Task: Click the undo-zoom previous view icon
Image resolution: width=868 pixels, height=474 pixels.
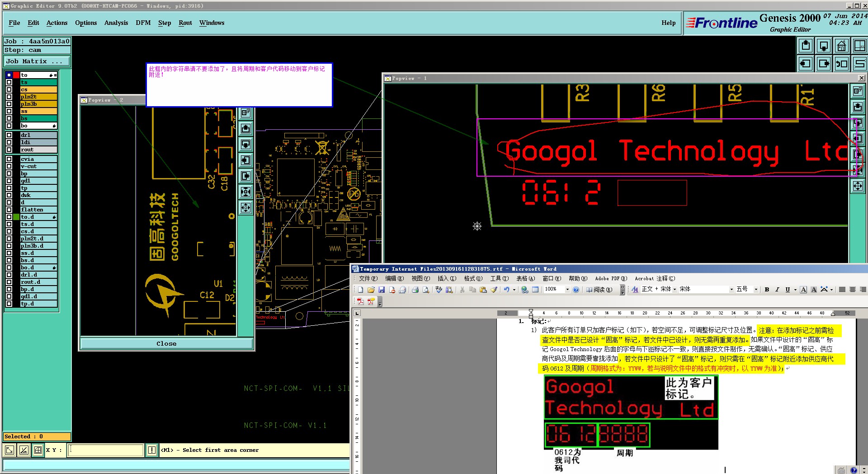Action: 841,64
